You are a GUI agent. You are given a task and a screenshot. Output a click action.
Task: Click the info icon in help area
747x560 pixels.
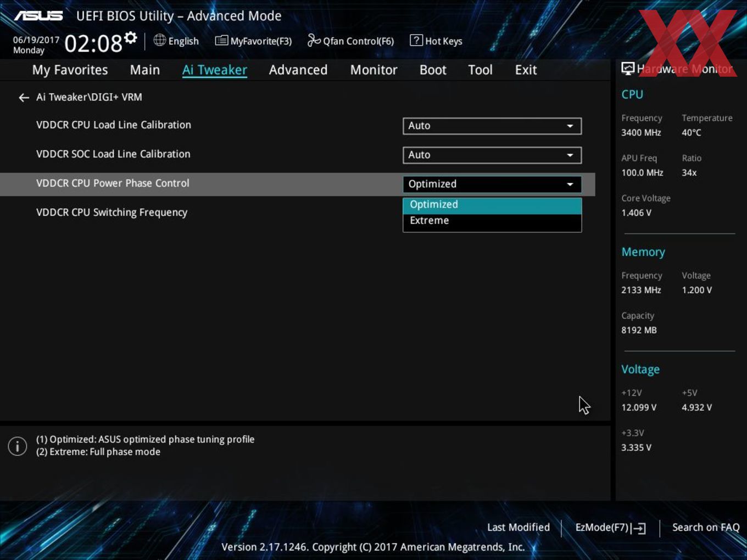(18, 446)
